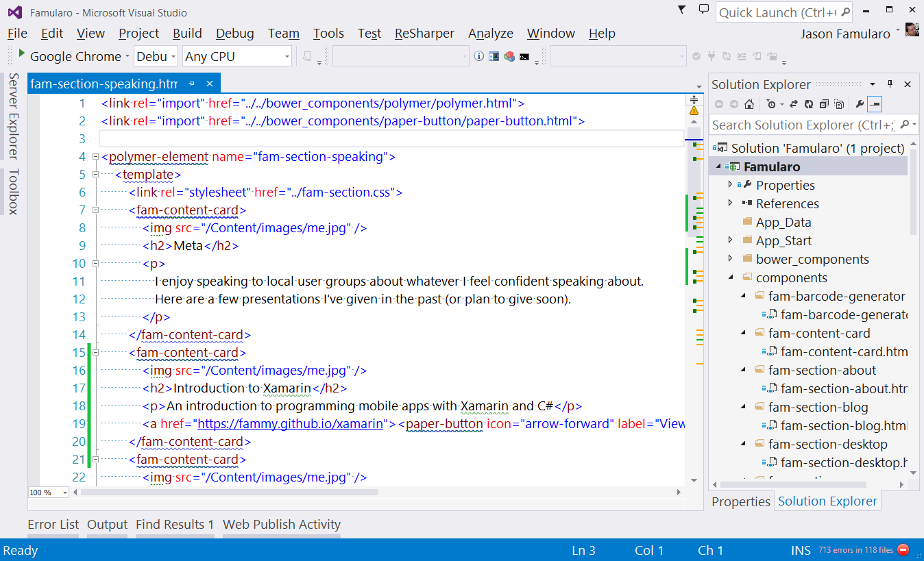Click the editor split window handle

pyautogui.click(x=694, y=99)
